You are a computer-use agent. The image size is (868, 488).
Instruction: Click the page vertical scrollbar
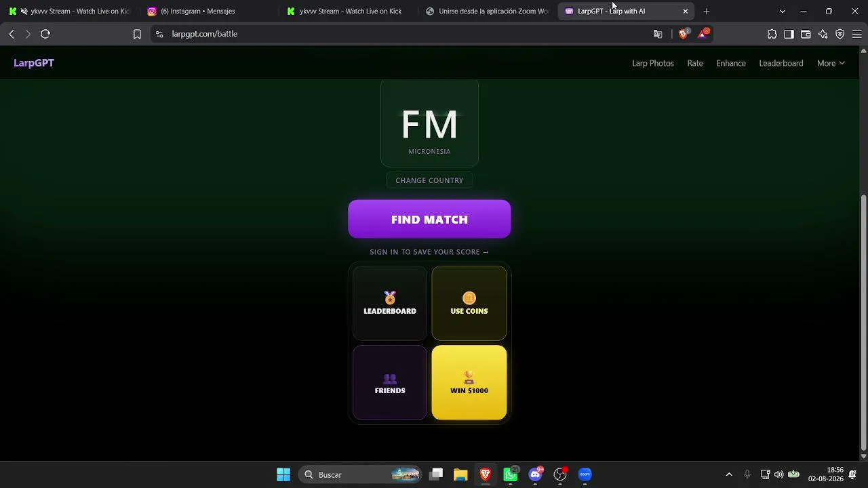[x=863, y=322]
